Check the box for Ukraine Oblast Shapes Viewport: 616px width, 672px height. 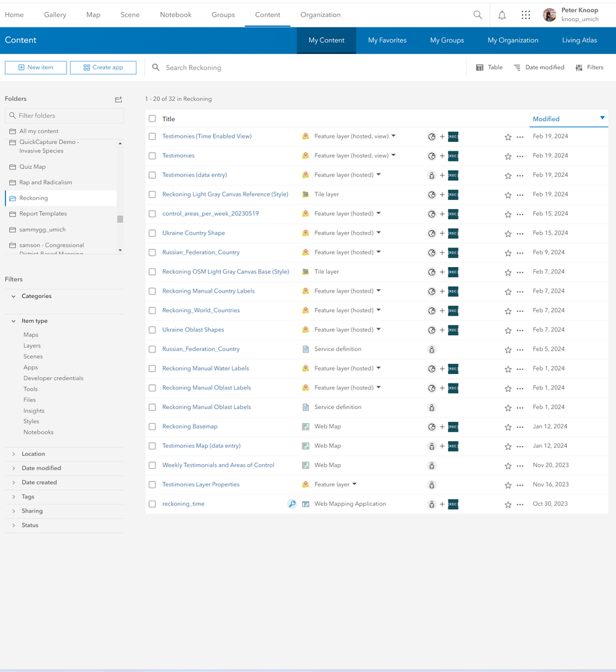pyautogui.click(x=152, y=330)
